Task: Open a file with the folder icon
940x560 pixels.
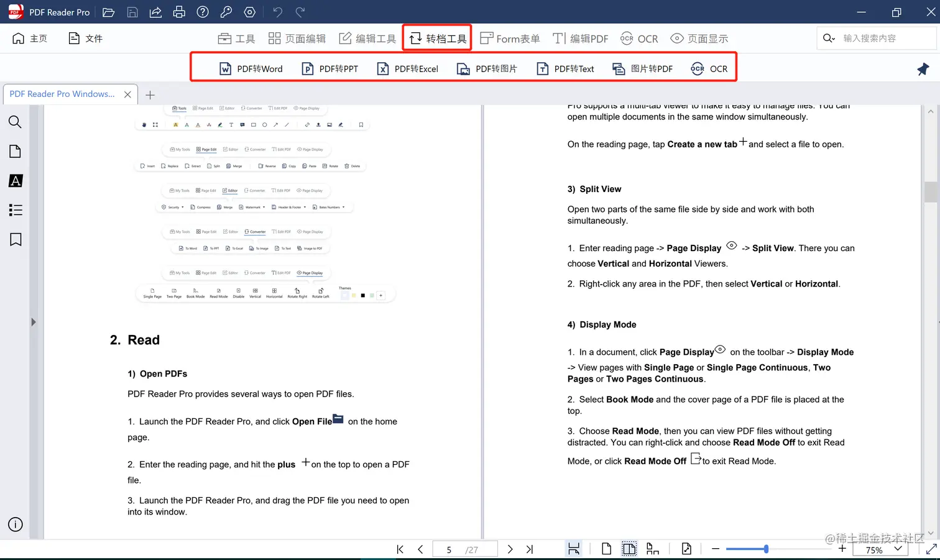Action: pos(109,12)
